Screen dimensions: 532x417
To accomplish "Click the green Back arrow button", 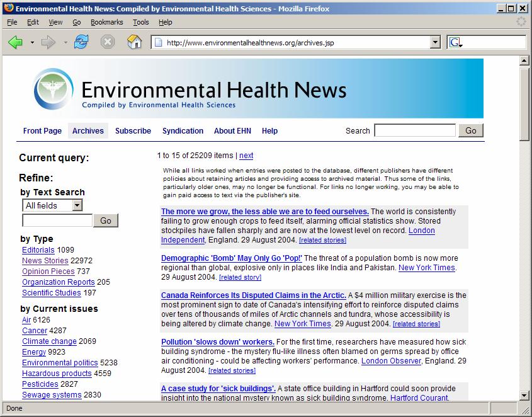I will [16, 42].
